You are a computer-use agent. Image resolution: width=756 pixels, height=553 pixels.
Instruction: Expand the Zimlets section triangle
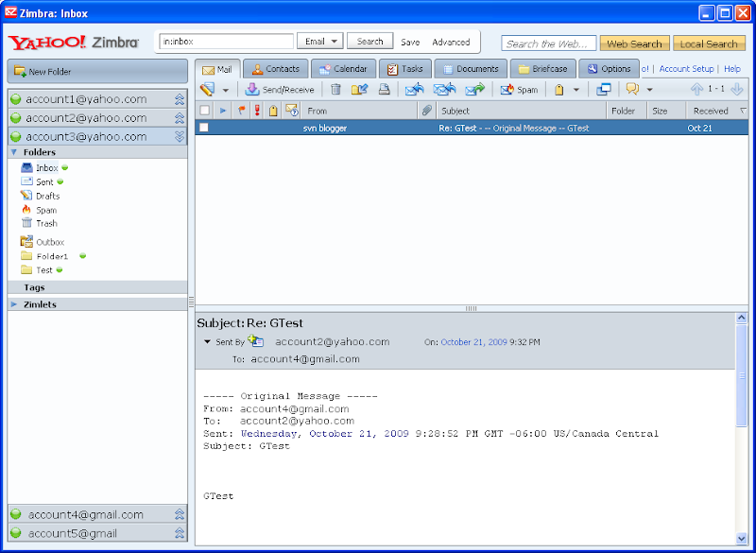tap(14, 304)
